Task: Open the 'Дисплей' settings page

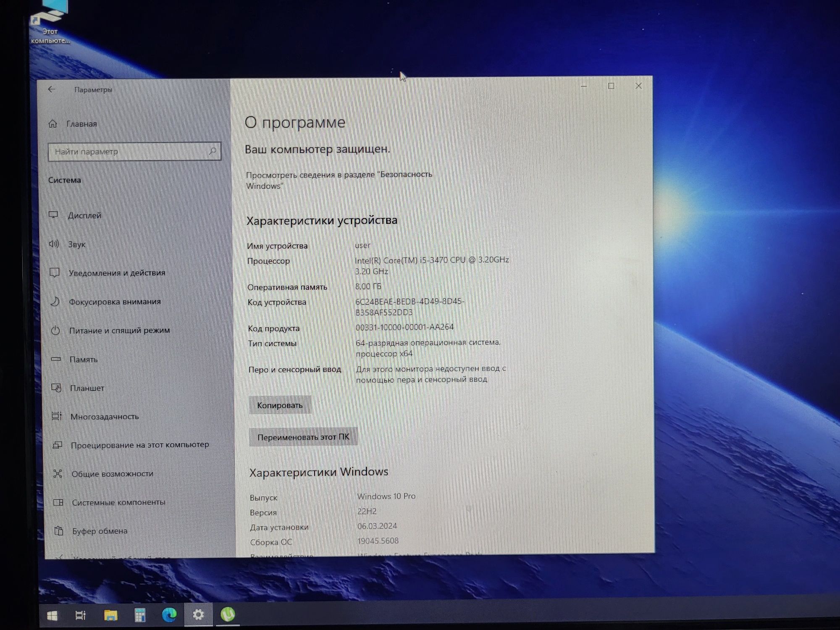Action: tap(84, 215)
